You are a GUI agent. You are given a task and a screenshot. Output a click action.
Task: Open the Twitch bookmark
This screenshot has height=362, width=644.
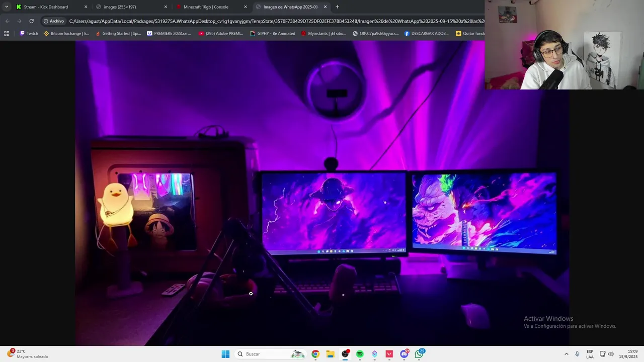29,34
